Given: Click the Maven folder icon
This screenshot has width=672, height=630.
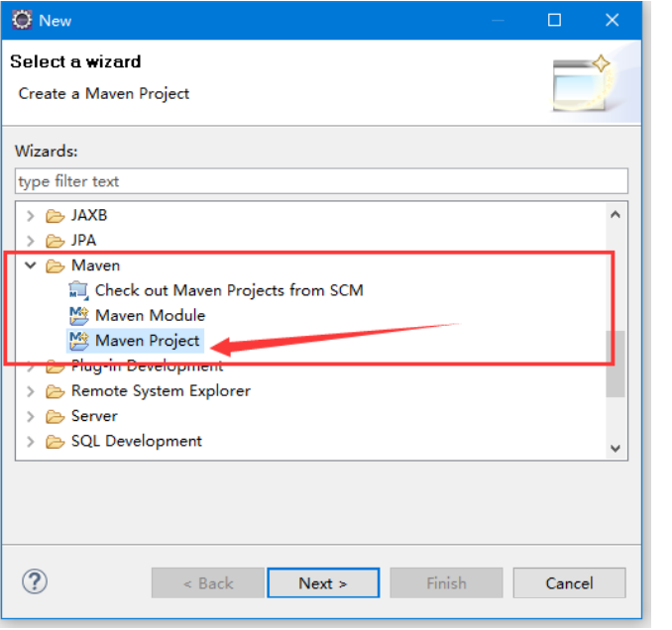Looking at the screenshot, I should [55, 265].
